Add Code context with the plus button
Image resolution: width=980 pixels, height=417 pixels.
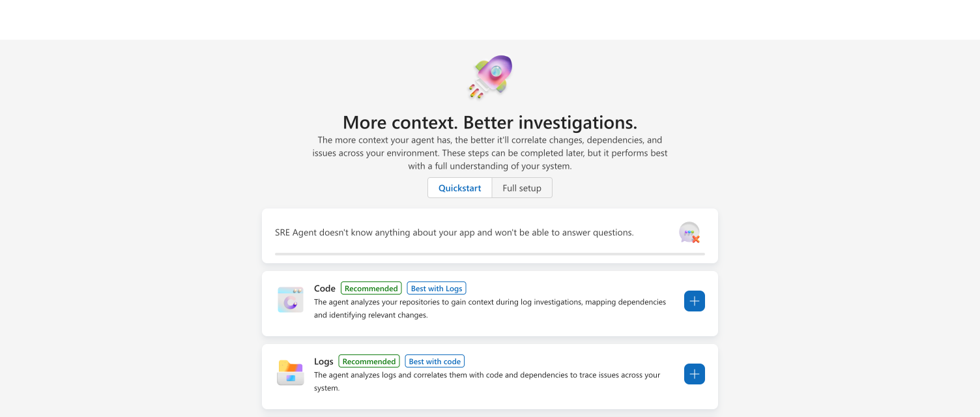[x=695, y=301]
